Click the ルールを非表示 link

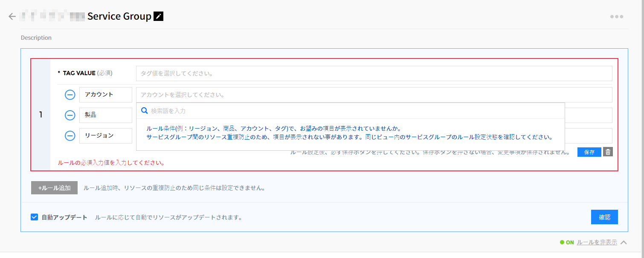point(597,242)
